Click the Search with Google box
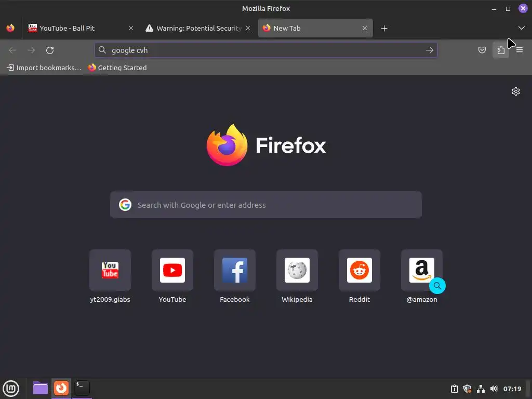532x399 pixels. click(266, 205)
